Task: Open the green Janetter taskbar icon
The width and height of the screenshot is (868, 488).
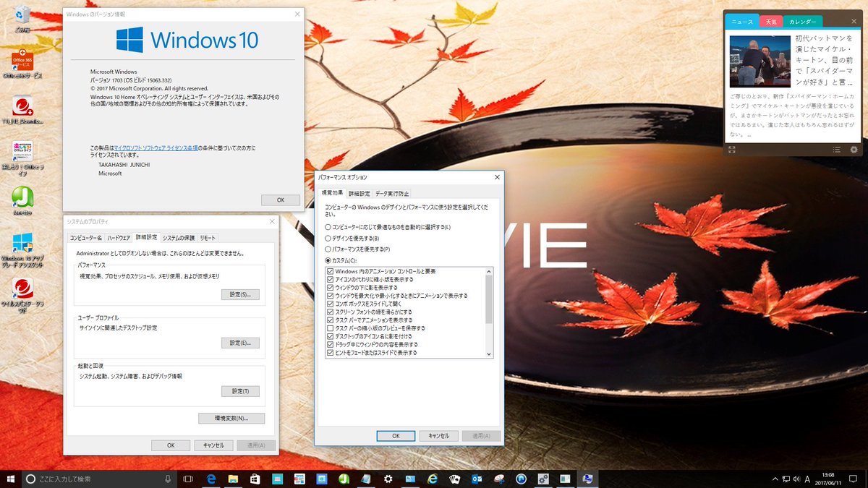Action: (x=344, y=479)
